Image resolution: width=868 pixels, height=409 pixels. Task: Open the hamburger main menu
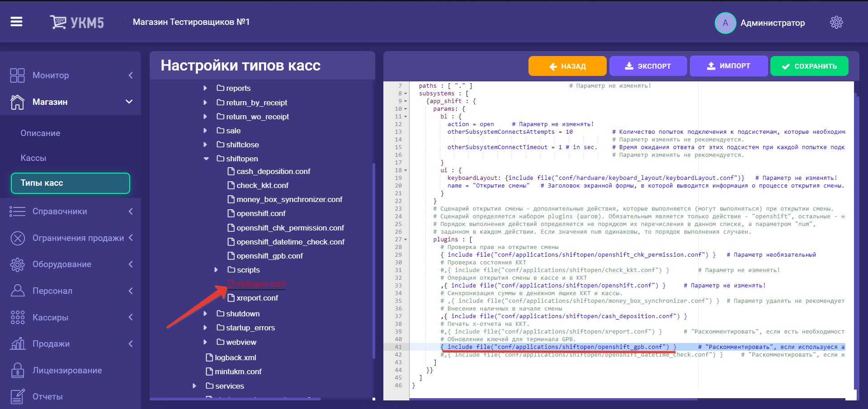(16, 22)
